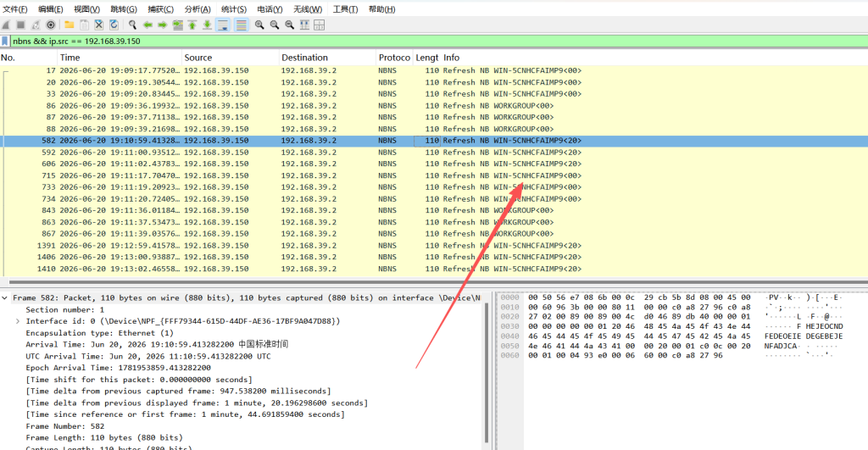Zoom out the main window text
This screenshot has width=868, height=450.
274,25
